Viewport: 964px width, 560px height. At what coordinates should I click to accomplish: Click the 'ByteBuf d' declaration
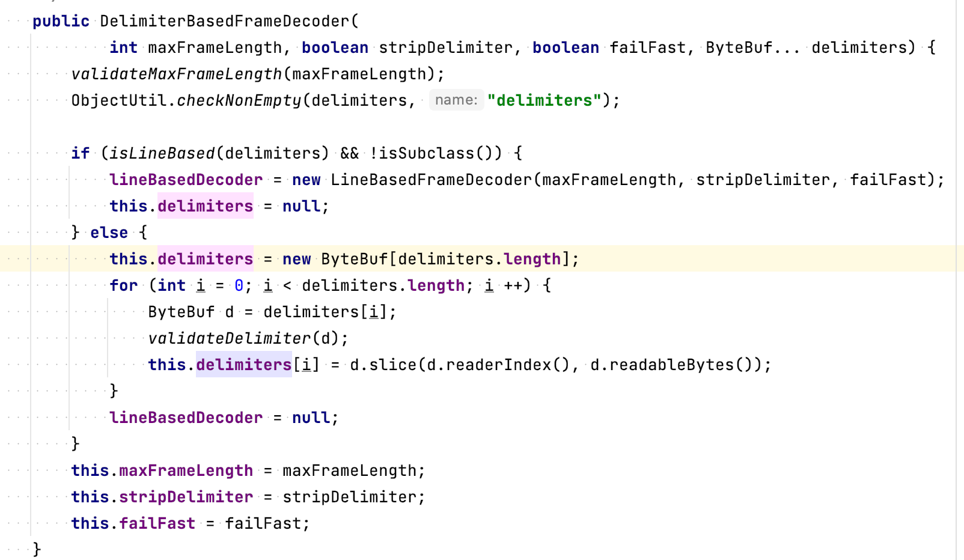click(191, 312)
